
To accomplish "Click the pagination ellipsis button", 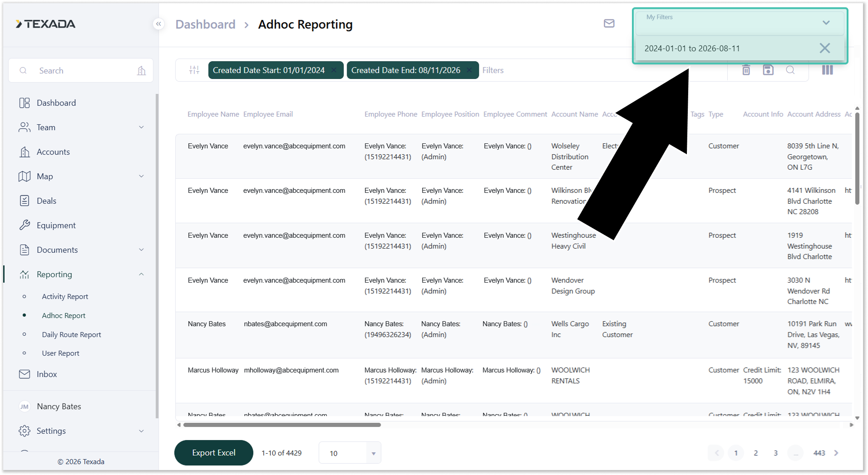I will click(795, 453).
